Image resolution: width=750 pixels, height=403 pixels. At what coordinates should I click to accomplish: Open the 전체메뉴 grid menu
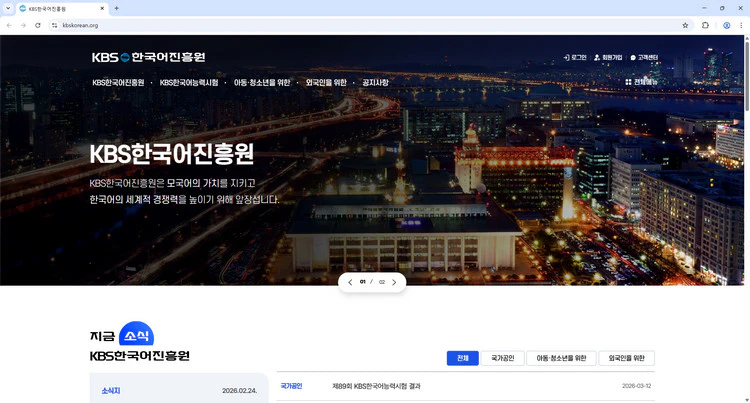641,82
